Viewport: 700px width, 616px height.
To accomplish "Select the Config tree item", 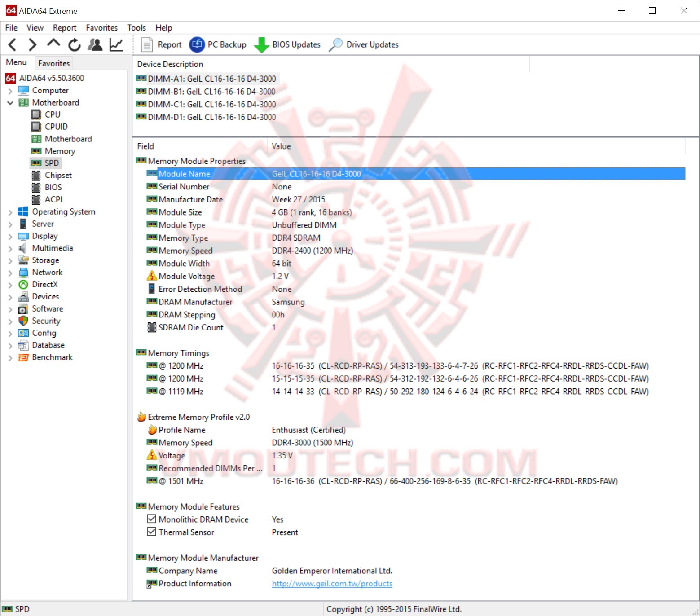I will click(x=44, y=333).
